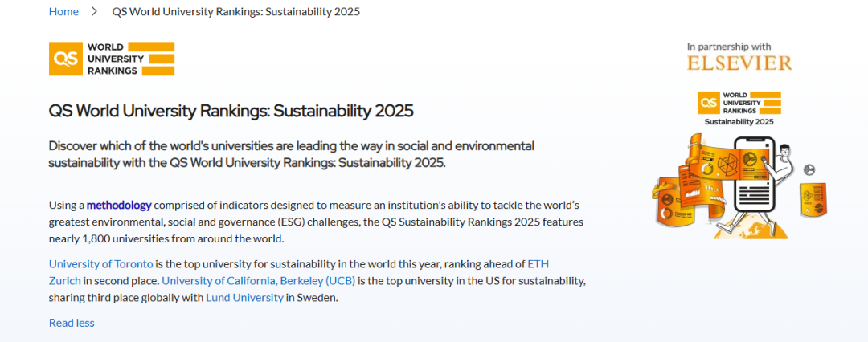868x342 pixels.
Task: Click the large orange QS square logo
Action: (65, 59)
